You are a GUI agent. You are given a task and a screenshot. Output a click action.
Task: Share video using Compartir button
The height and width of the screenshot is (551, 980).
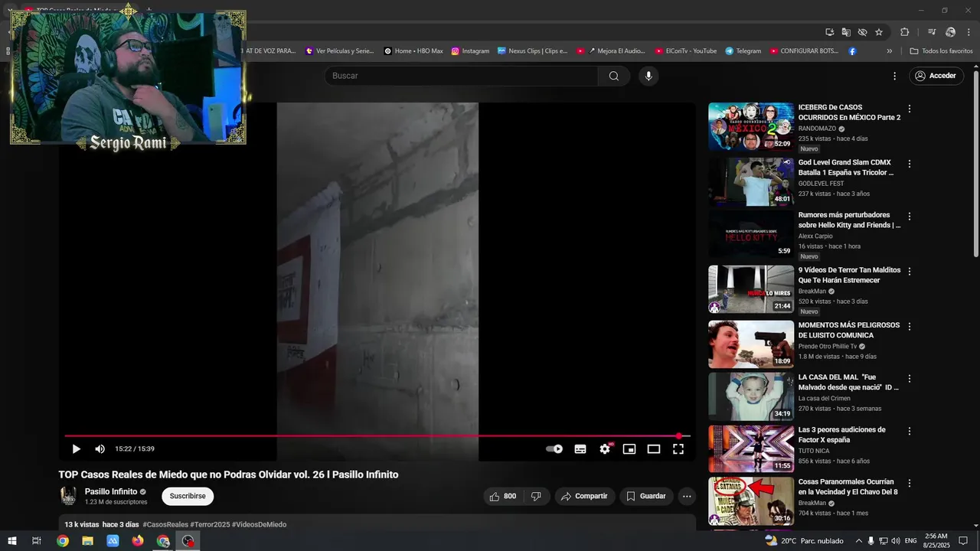pyautogui.click(x=584, y=496)
